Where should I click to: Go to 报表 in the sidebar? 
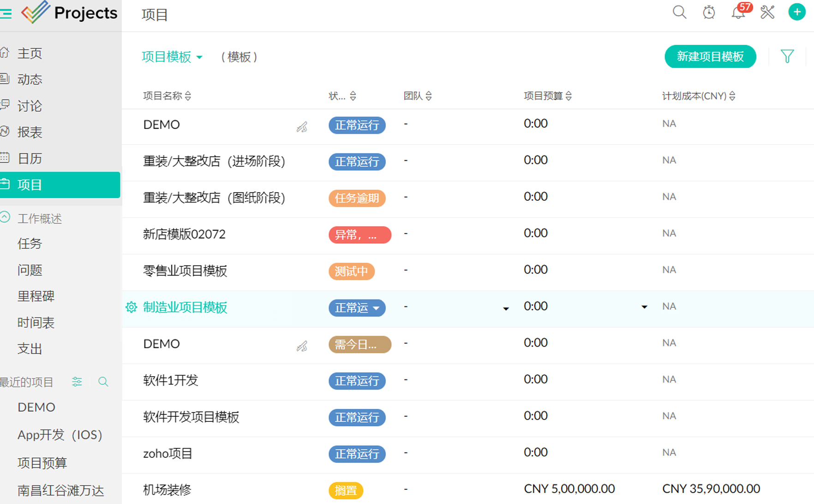[30, 132]
